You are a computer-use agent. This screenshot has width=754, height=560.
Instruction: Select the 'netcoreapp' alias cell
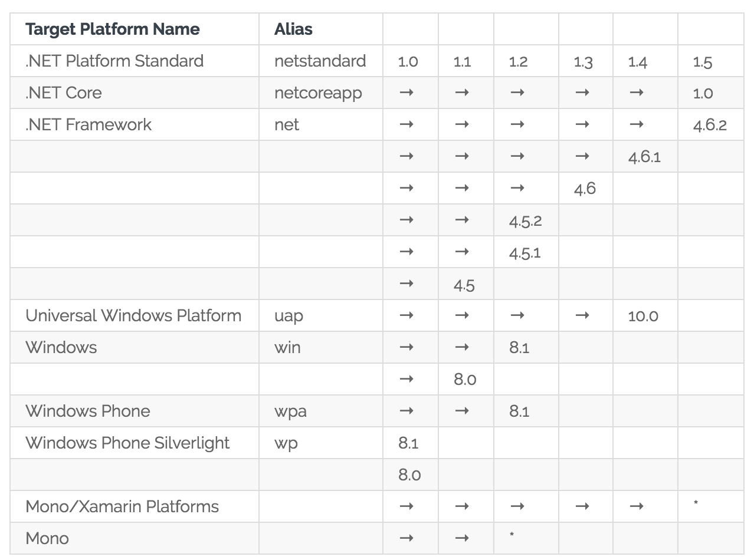coord(318,93)
